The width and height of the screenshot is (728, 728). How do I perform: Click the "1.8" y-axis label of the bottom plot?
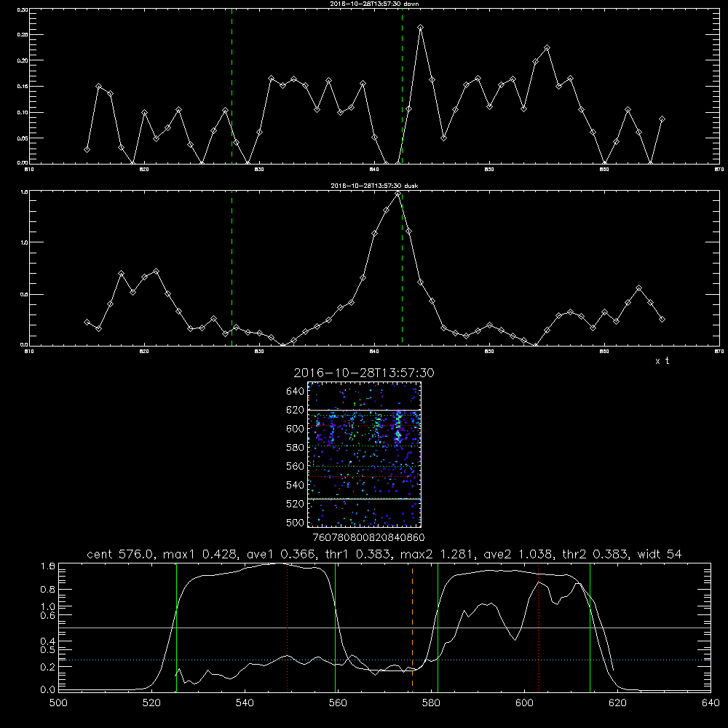coord(48,566)
